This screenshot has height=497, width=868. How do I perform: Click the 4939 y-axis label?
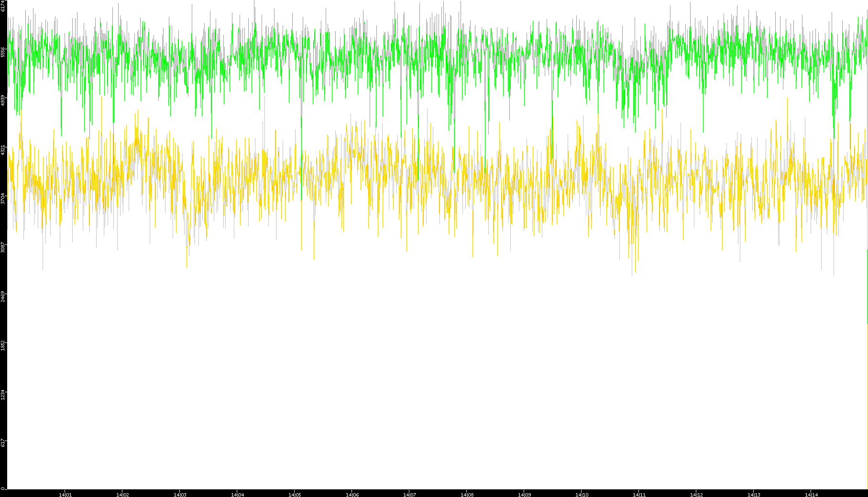(3, 101)
